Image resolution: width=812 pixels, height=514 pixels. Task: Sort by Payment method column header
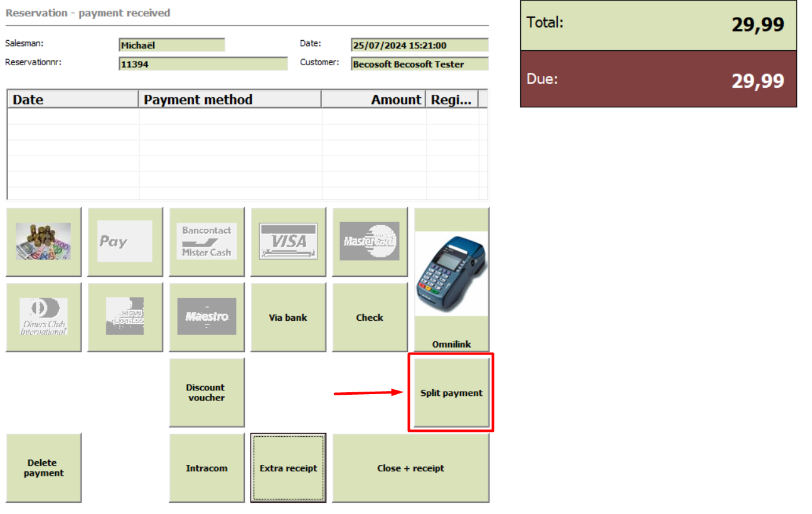point(230,99)
